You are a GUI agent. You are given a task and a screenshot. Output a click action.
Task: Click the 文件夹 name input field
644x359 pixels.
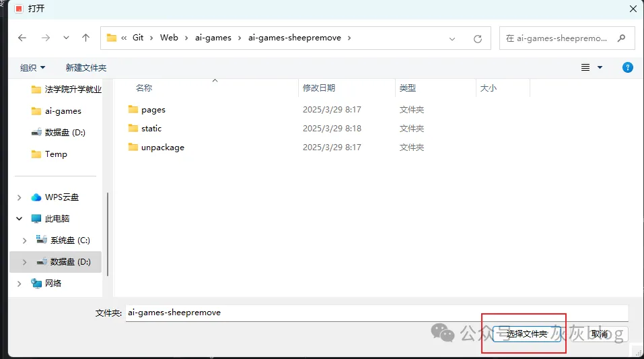pyautogui.click(x=375, y=313)
